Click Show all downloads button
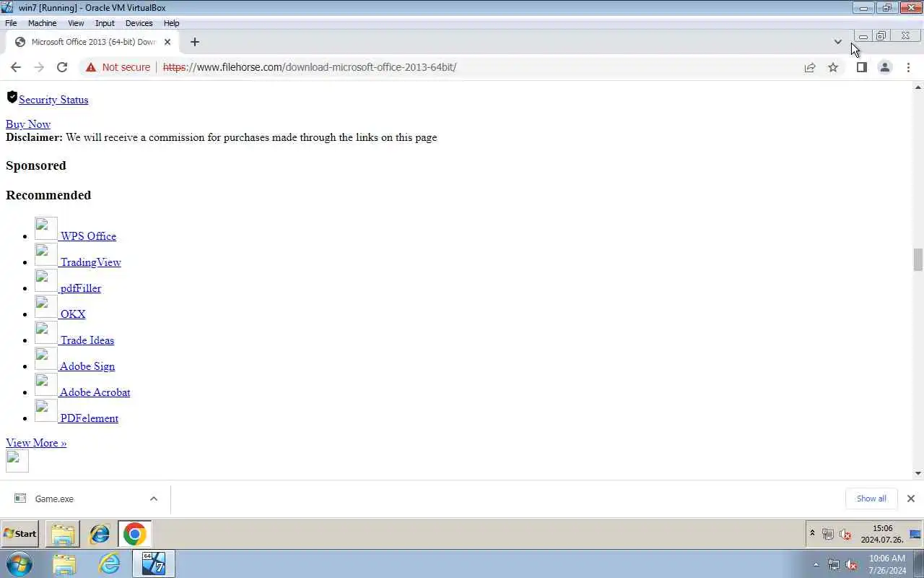The image size is (924, 578). (871, 499)
